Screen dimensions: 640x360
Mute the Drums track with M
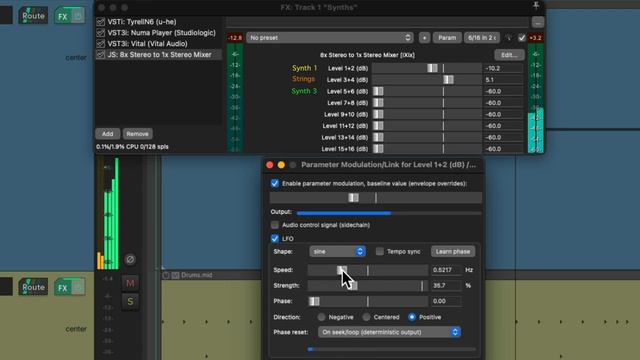[130, 283]
